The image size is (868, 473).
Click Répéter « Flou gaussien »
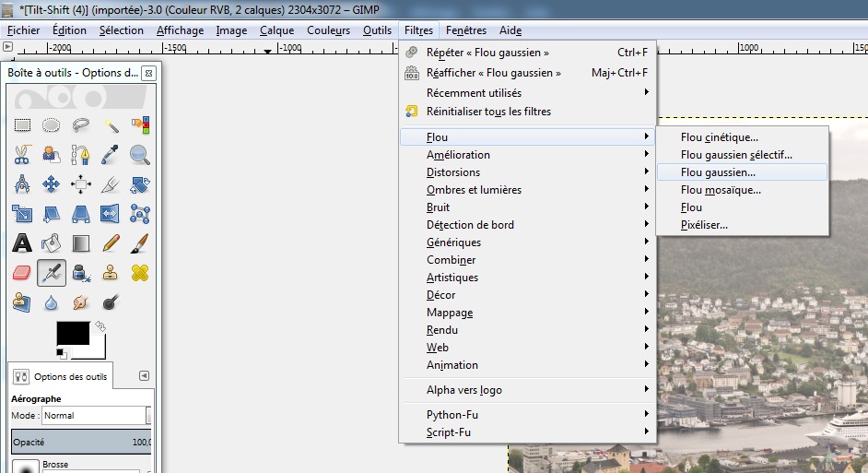[x=487, y=53]
